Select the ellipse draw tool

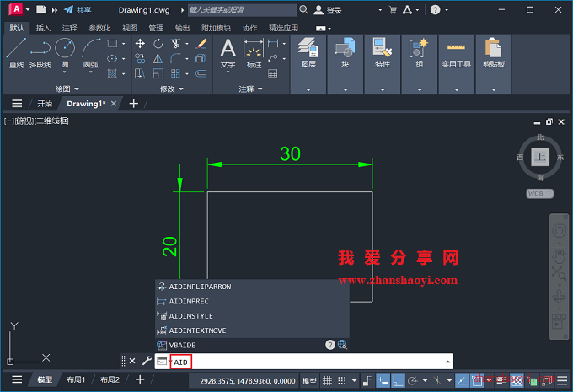[112, 58]
